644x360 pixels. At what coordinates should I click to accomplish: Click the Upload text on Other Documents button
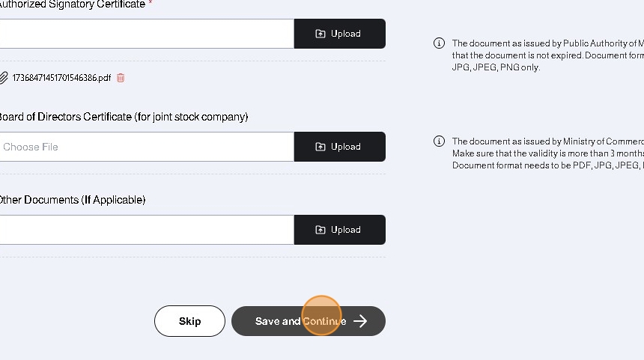[346, 230]
